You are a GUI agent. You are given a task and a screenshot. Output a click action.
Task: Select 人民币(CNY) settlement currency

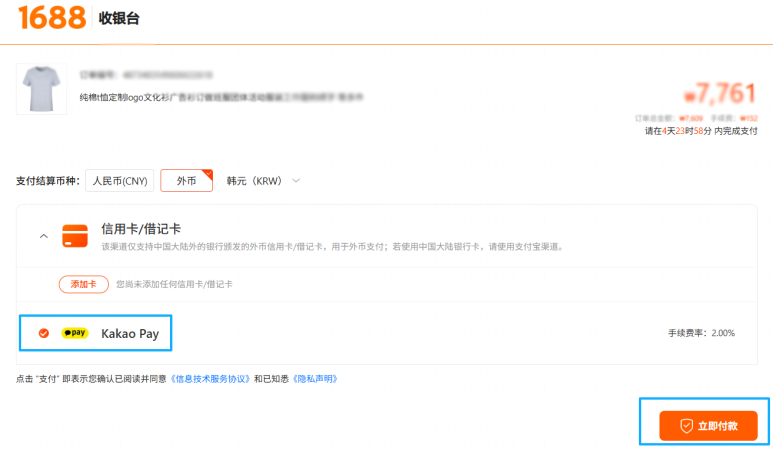click(120, 181)
